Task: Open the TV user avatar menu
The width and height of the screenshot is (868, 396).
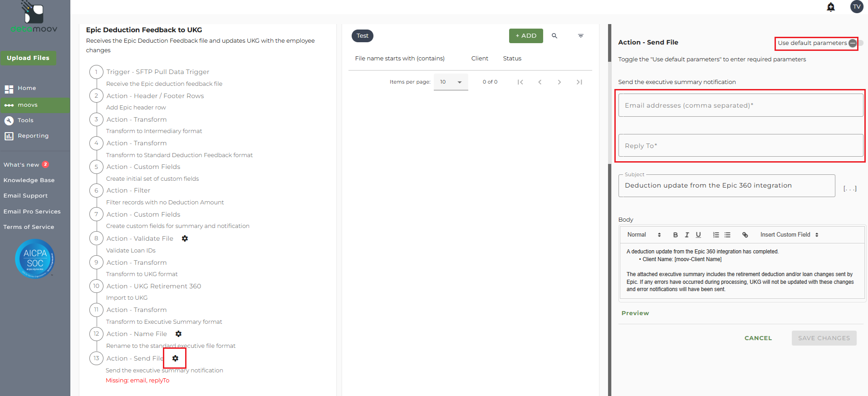Action: pos(857,7)
